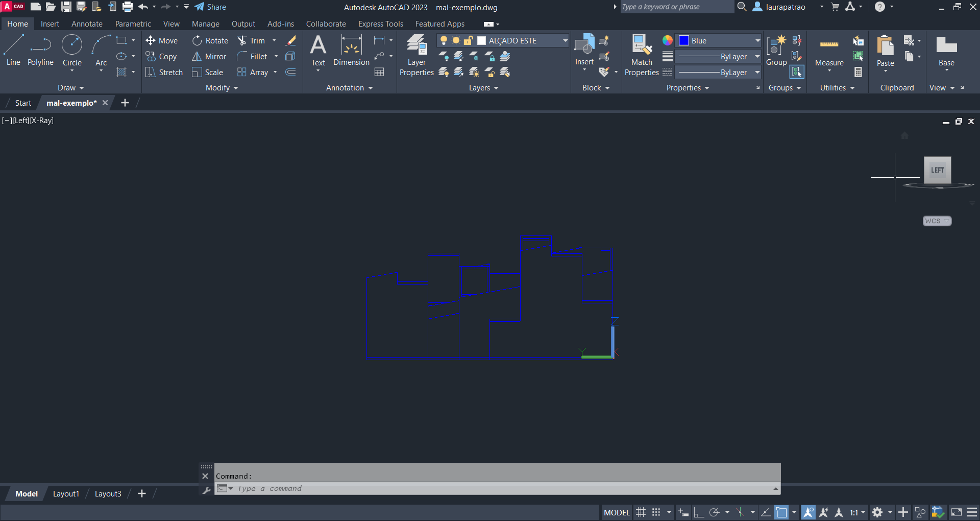Image resolution: width=980 pixels, height=521 pixels.
Task: Open the Annotate ribbon tab
Action: 87,24
